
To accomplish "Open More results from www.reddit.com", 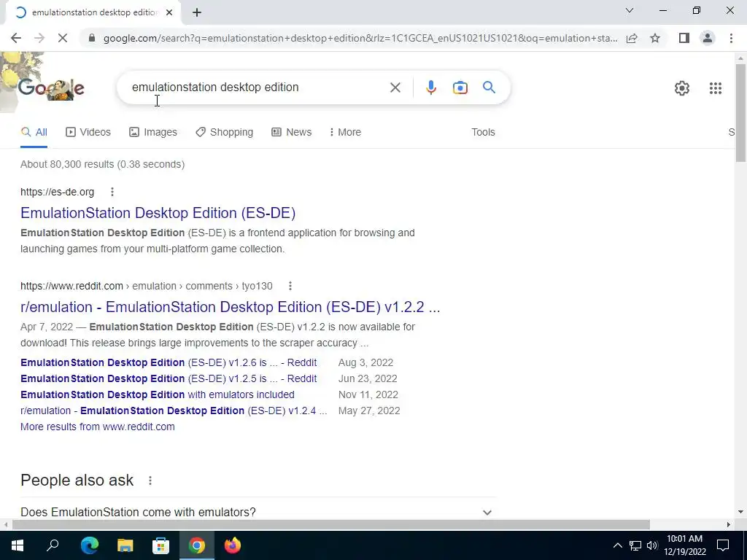I will 98,427.
